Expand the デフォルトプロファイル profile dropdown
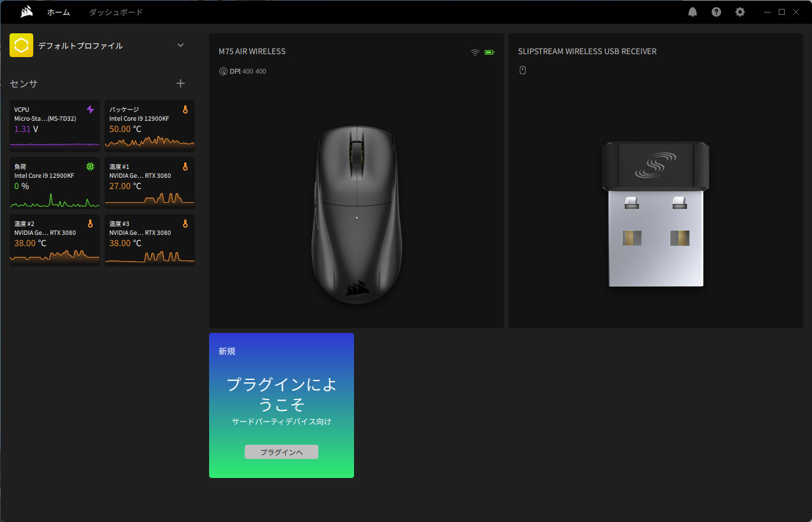This screenshot has width=812, height=522. 181,45
